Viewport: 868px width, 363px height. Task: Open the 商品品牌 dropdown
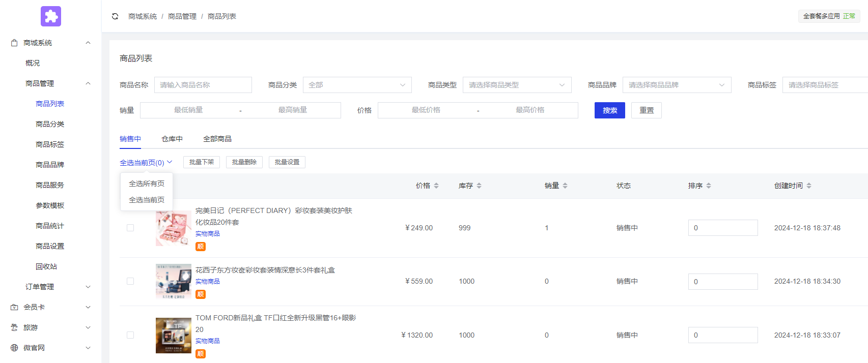coord(677,85)
